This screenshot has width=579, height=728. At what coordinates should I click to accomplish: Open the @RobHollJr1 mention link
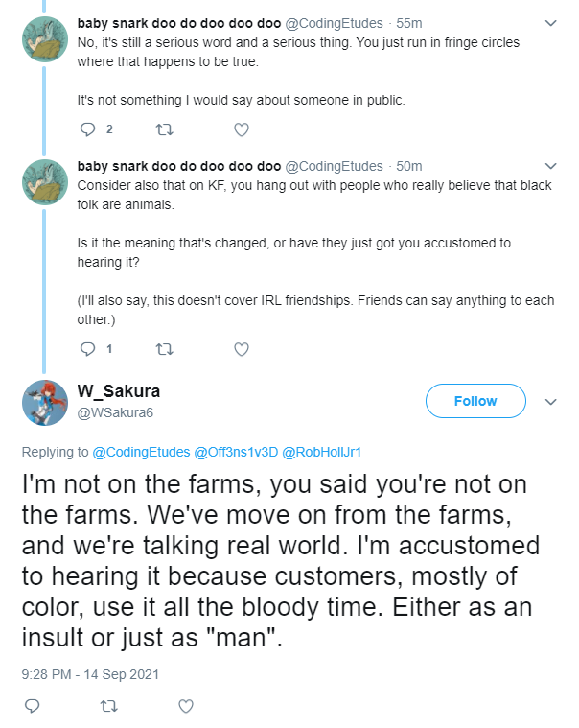pyautogui.click(x=321, y=452)
